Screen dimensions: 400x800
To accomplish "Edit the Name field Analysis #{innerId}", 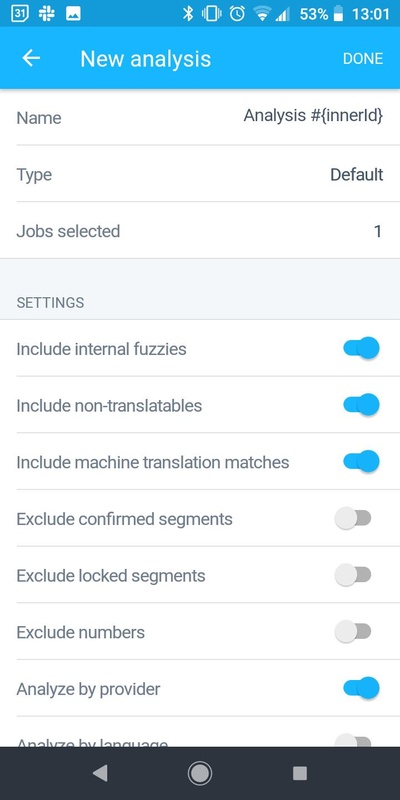I will (200, 117).
